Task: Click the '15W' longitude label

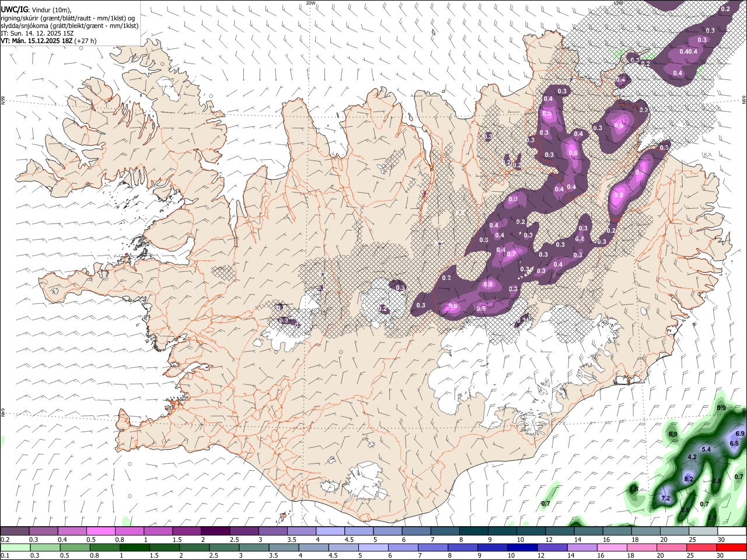Action: click(x=619, y=3)
